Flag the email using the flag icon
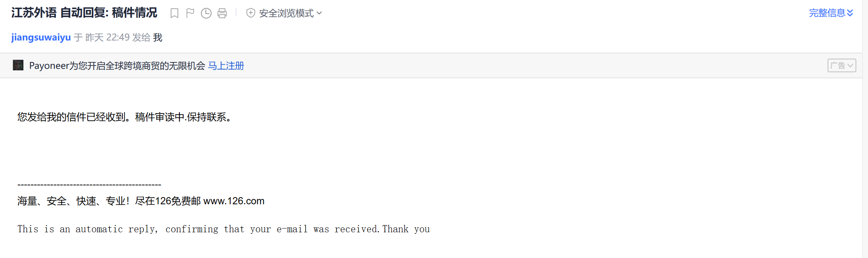Screen dimensions: 868x258 pos(190,13)
